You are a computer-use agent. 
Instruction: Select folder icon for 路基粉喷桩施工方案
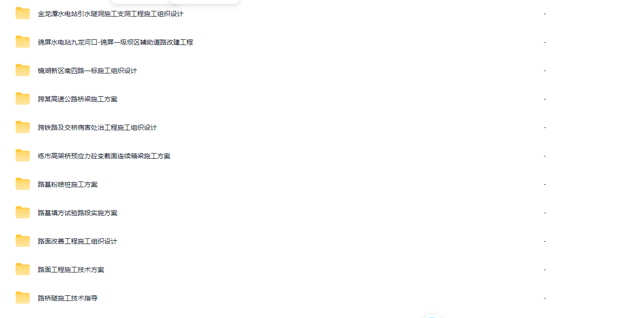coord(23,184)
